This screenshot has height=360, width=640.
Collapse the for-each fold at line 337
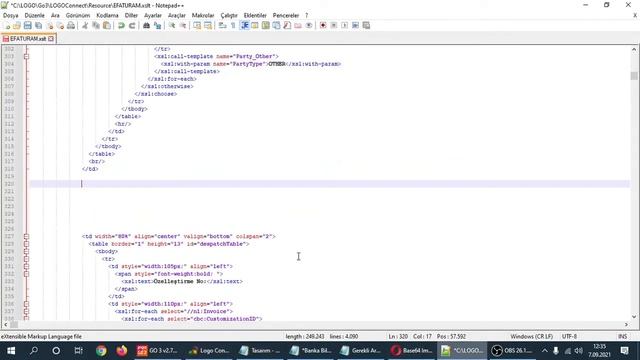(x=27, y=311)
